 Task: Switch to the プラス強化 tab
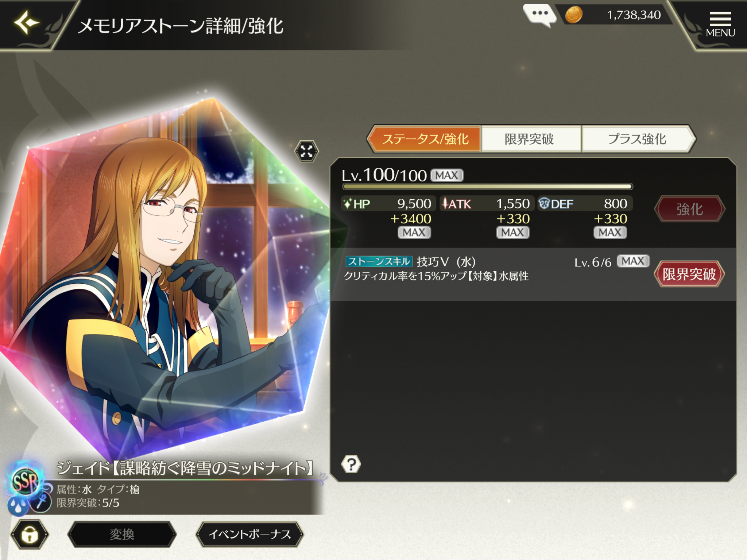[638, 139]
